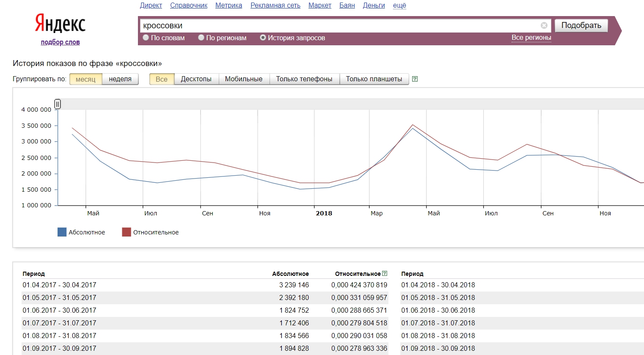Switch to the Мобильные tab
644x355 pixels.
coord(244,79)
